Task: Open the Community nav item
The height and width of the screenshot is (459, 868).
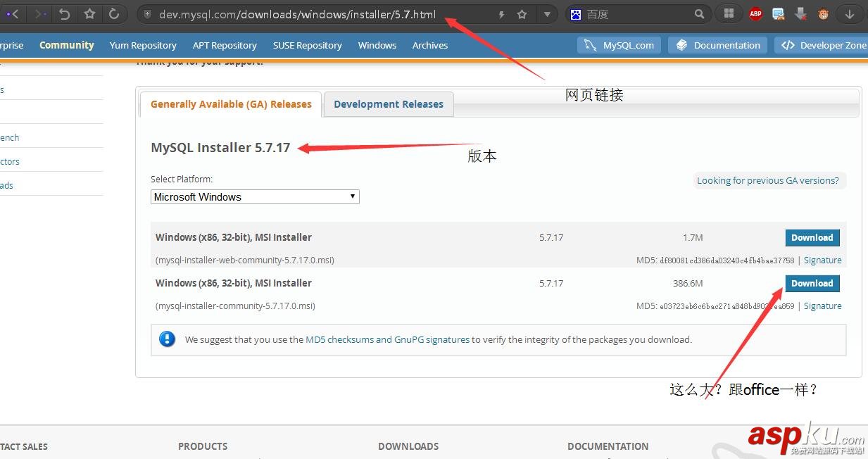Action: pos(66,45)
